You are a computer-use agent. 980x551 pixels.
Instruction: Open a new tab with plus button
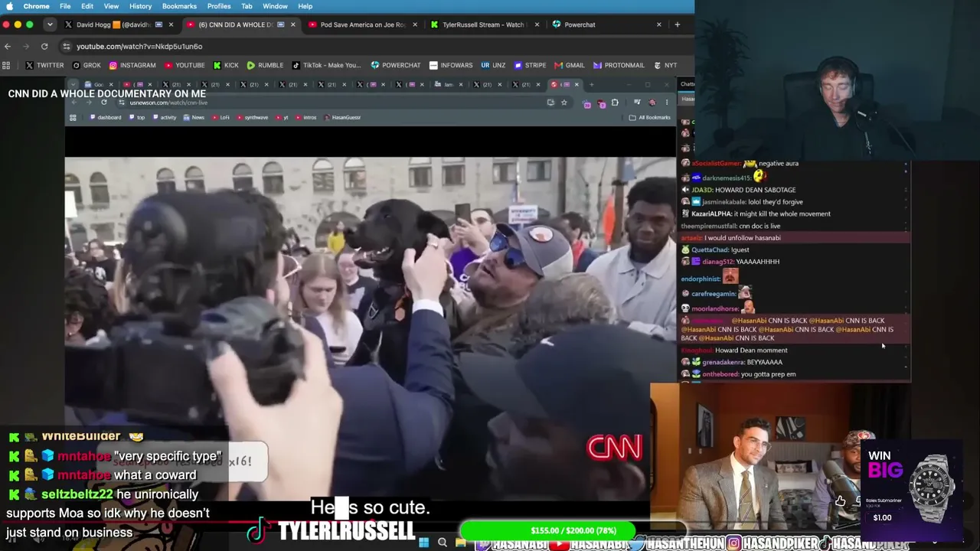pyautogui.click(x=677, y=24)
